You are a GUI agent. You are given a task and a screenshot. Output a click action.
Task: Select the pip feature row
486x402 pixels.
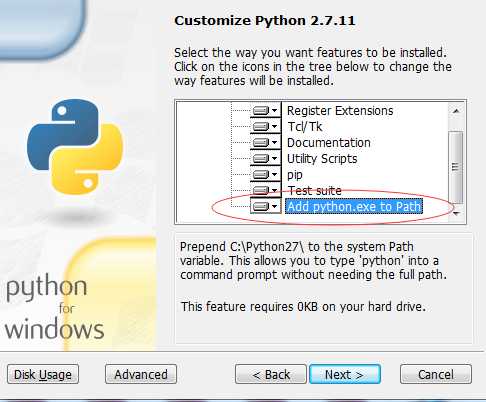click(295, 175)
